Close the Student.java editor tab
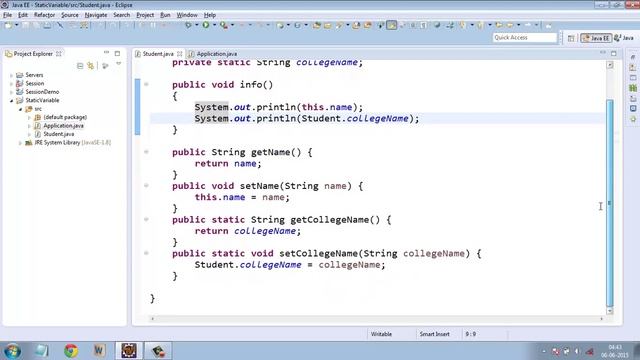This screenshot has width=640, height=360. pyautogui.click(x=180, y=54)
